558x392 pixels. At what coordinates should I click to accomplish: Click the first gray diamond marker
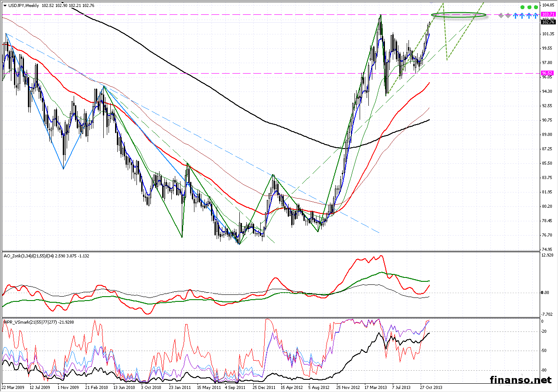501,16
